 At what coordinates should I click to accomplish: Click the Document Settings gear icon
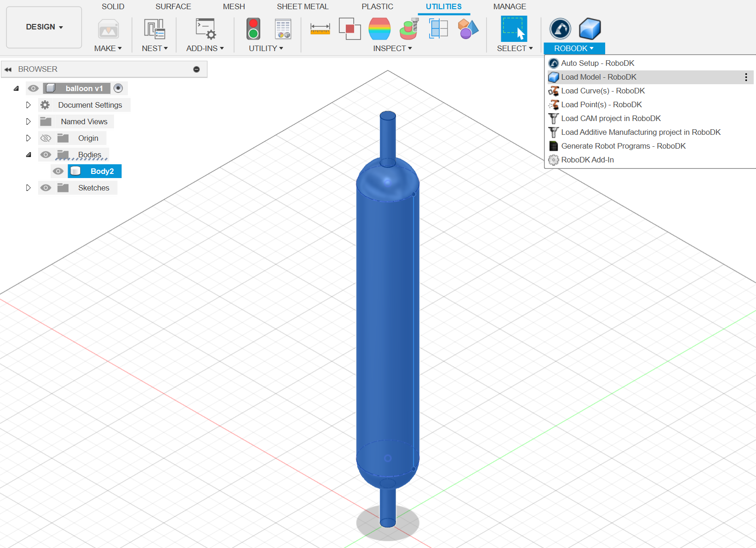(45, 105)
